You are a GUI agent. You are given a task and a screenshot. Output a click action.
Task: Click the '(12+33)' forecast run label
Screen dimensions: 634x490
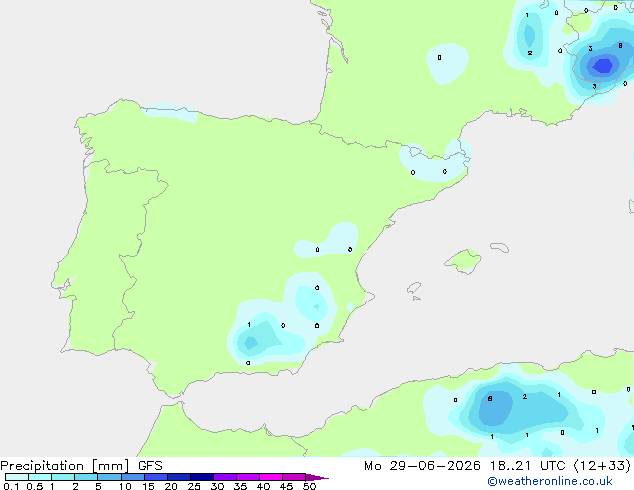(x=602, y=466)
